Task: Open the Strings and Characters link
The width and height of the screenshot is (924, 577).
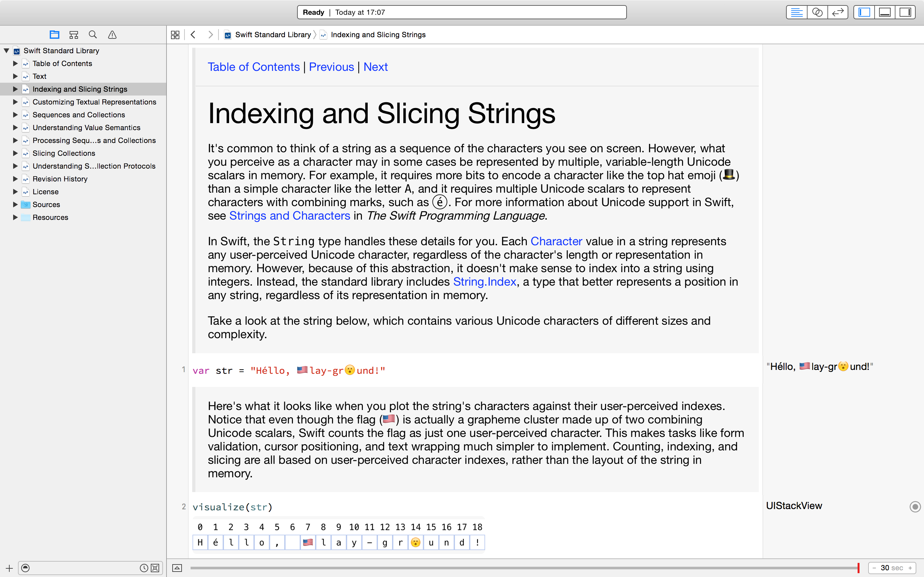Action: (x=289, y=216)
